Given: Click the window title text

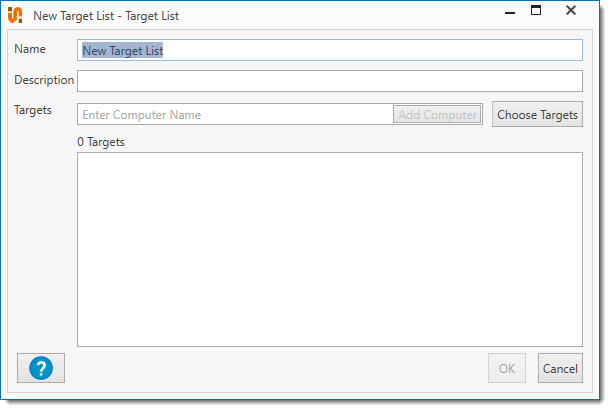Looking at the screenshot, I should coord(107,16).
